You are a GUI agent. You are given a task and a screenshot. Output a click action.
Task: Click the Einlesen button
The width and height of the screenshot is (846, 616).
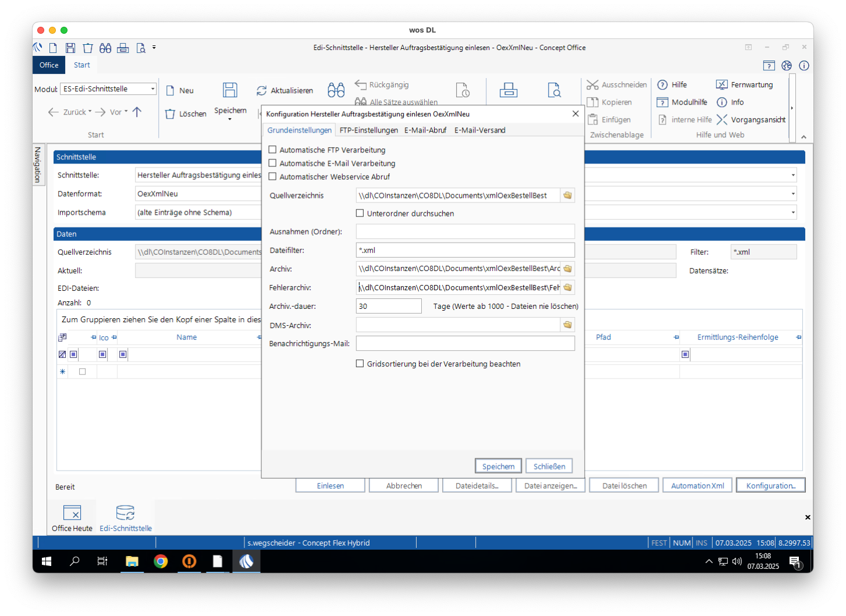[330, 485]
